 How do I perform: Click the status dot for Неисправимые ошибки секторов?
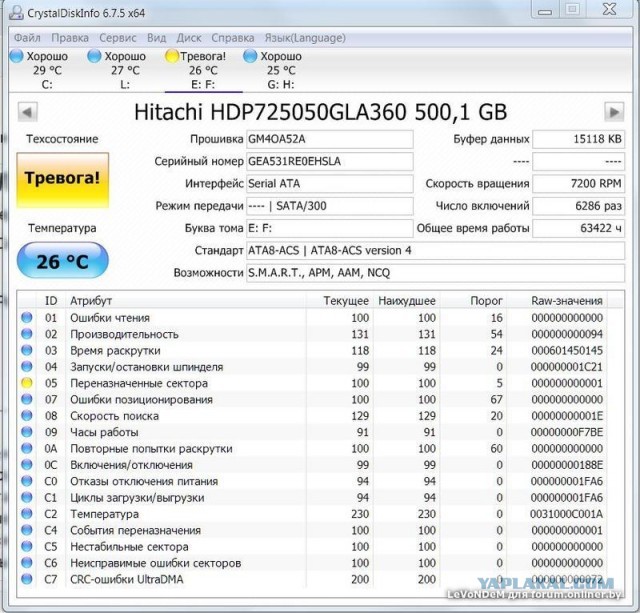click(x=27, y=562)
